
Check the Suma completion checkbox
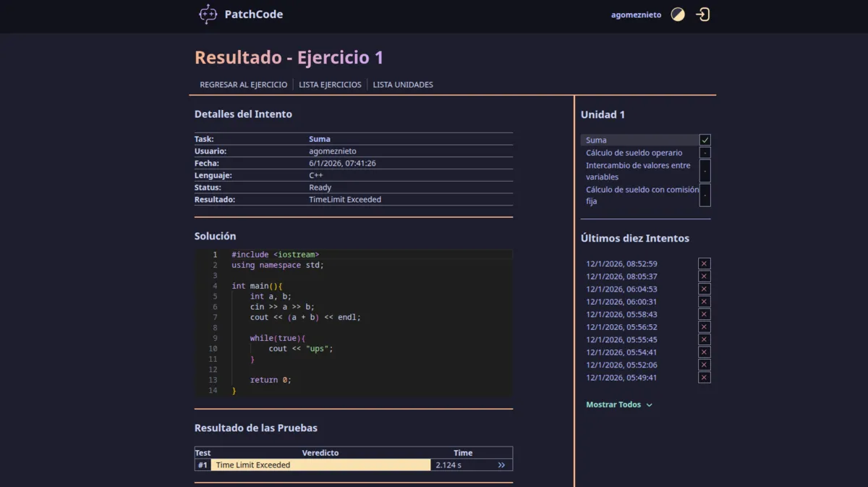coord(705,140)
